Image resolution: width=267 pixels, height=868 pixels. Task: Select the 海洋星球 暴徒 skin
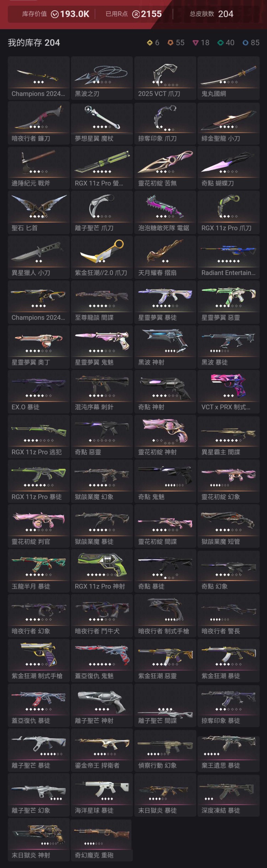pyautogui.click(x=102, y=795)
